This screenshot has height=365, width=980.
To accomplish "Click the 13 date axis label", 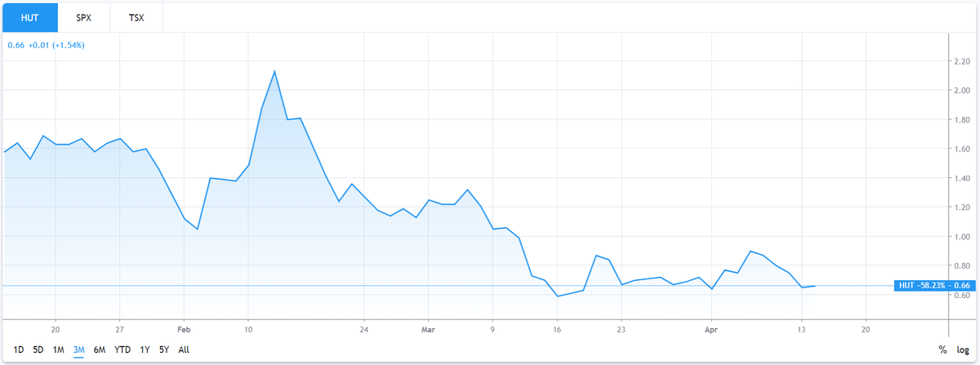I will coord(801,329).
